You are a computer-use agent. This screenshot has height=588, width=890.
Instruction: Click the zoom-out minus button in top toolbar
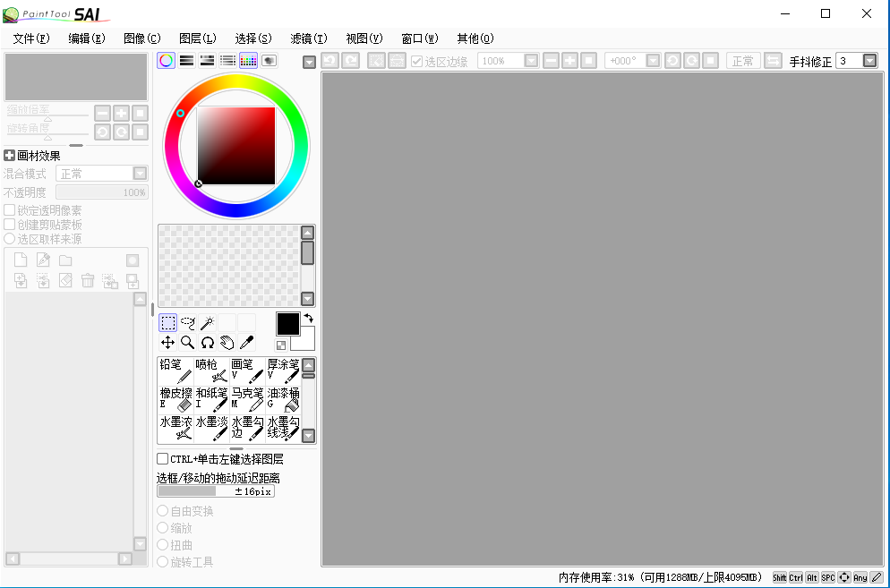pos(551,61)
